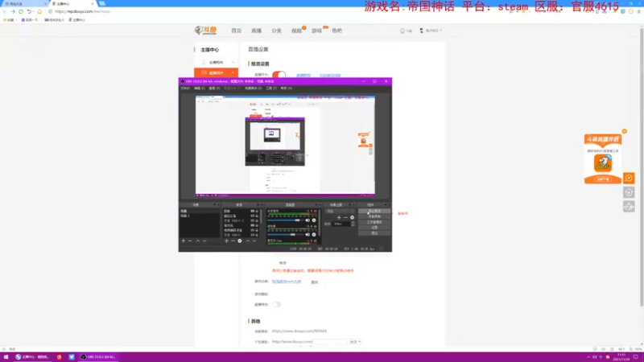Move selected scene up in OBS
This screenshot has width=644, height=362.
coord(197,241)
